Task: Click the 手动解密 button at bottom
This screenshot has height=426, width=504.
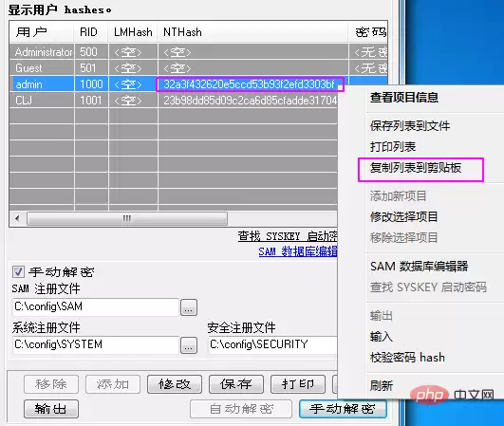Action: [343, 409]
